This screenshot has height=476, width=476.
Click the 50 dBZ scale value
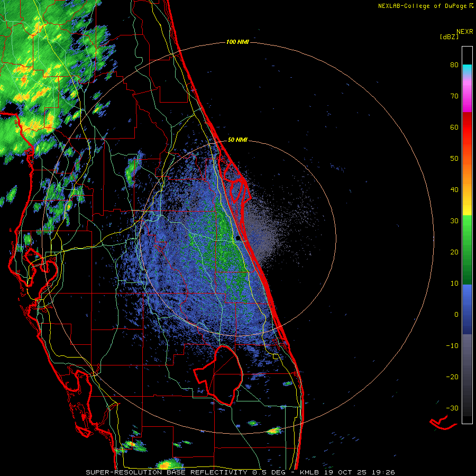click(x=454, y=159)
